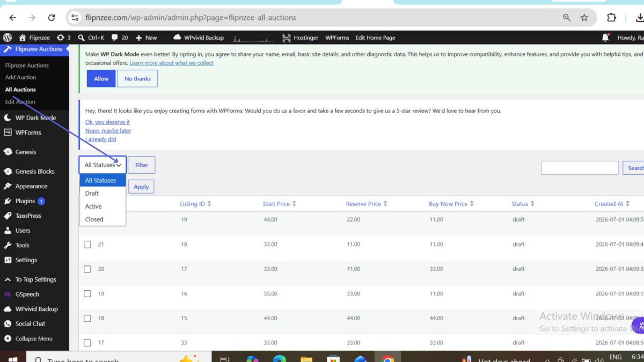Tick the checkbox for row 17
644x362 pixels.
point(87,343)
